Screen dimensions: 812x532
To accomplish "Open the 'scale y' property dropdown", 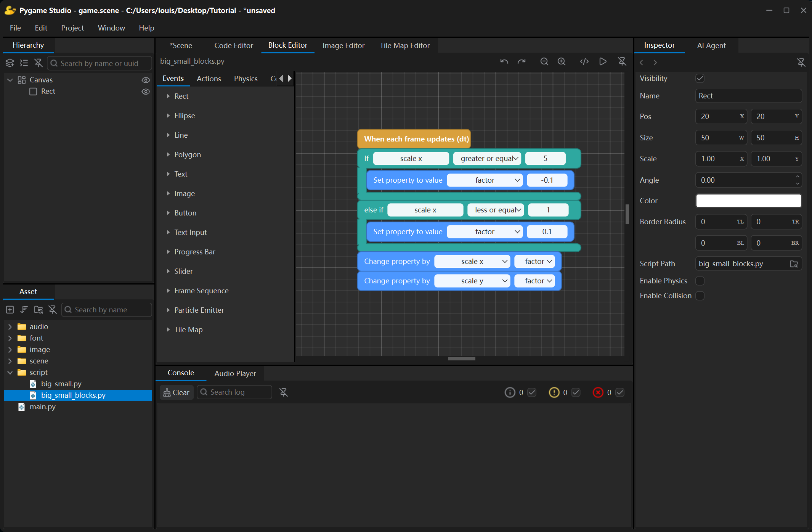I will coord(472,281).
